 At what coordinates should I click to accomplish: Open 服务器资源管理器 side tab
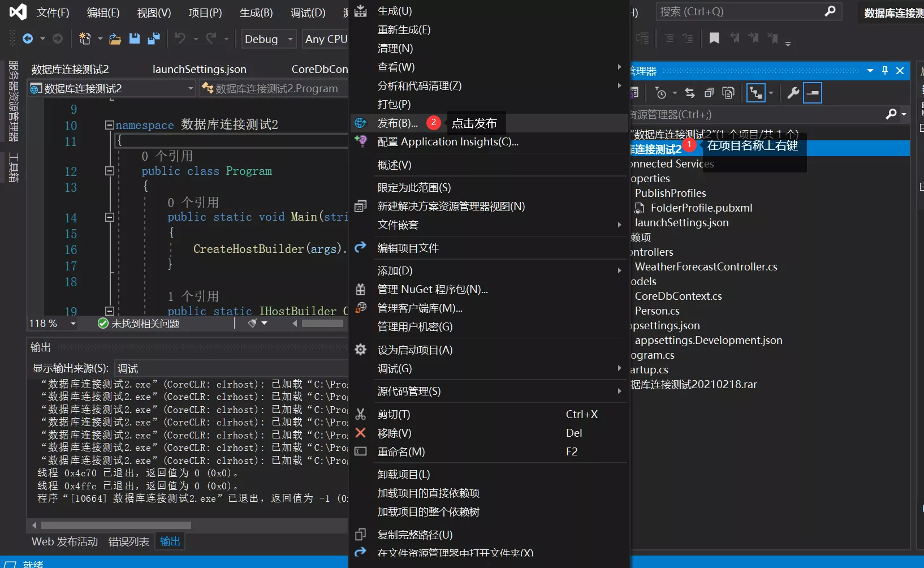click(14, 101)
